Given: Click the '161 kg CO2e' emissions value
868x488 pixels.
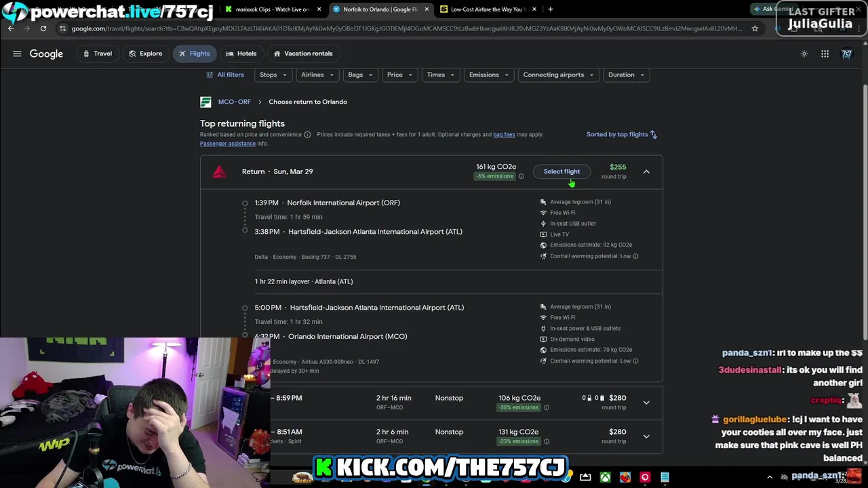Looking at the screenshot, I should coord(496,167).
